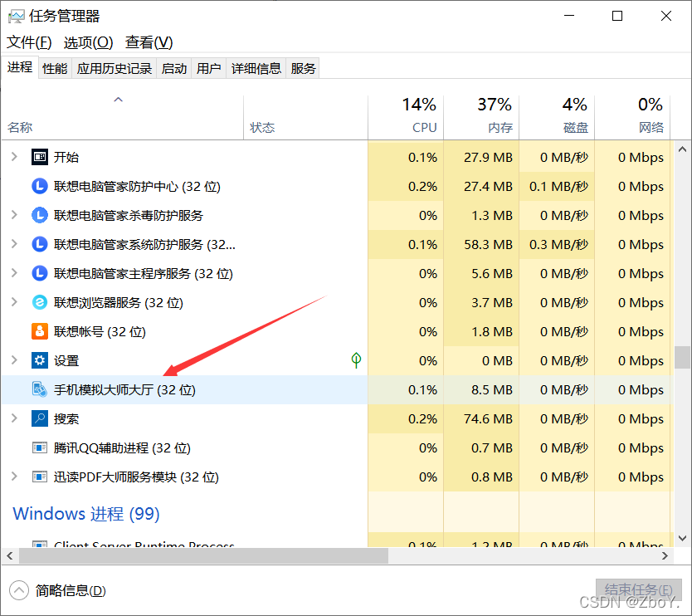Select the 腾讯QQ辅助进程 (32 位) row
The height and width of the screenshot is (616, 692).
337,447
